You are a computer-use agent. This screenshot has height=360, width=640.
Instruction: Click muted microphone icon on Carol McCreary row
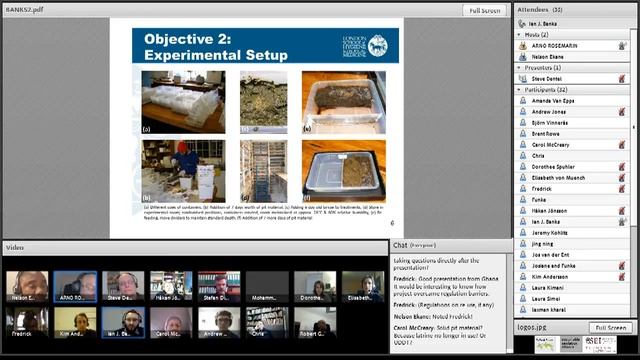tap(622, 144)
